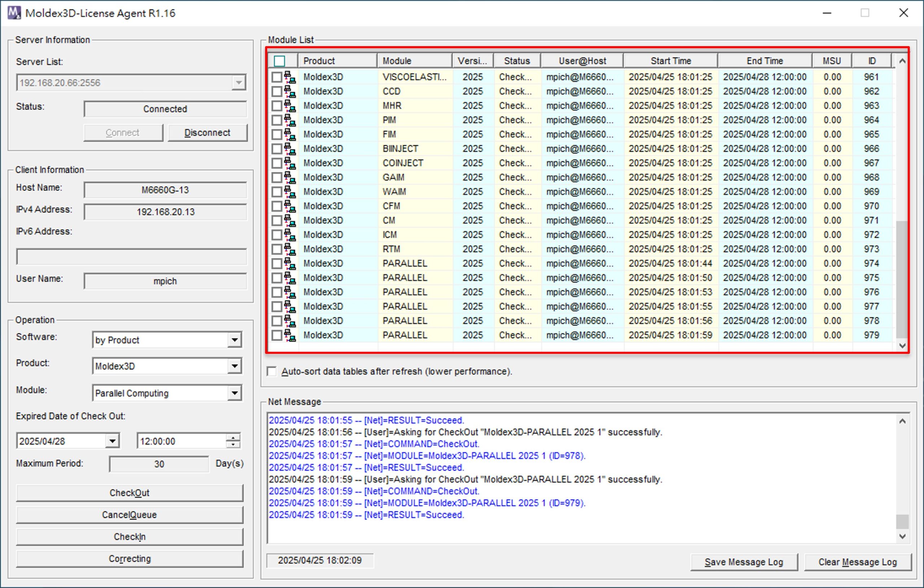Viewport: 924px width, 588px height.
Task: Click the network license icon in the VISCOELASTI row
Action: coord(290,77)
